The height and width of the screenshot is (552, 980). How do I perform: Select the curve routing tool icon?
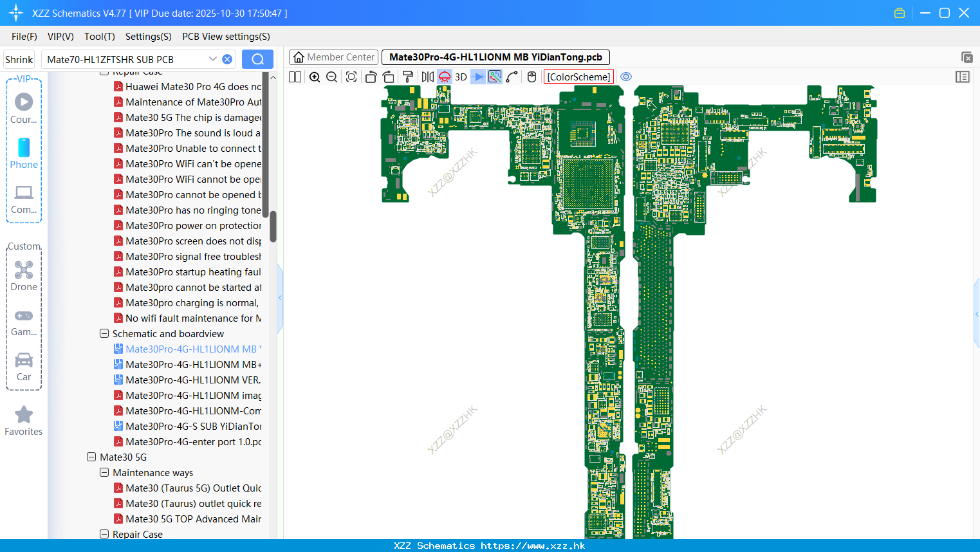coord(512,77)
